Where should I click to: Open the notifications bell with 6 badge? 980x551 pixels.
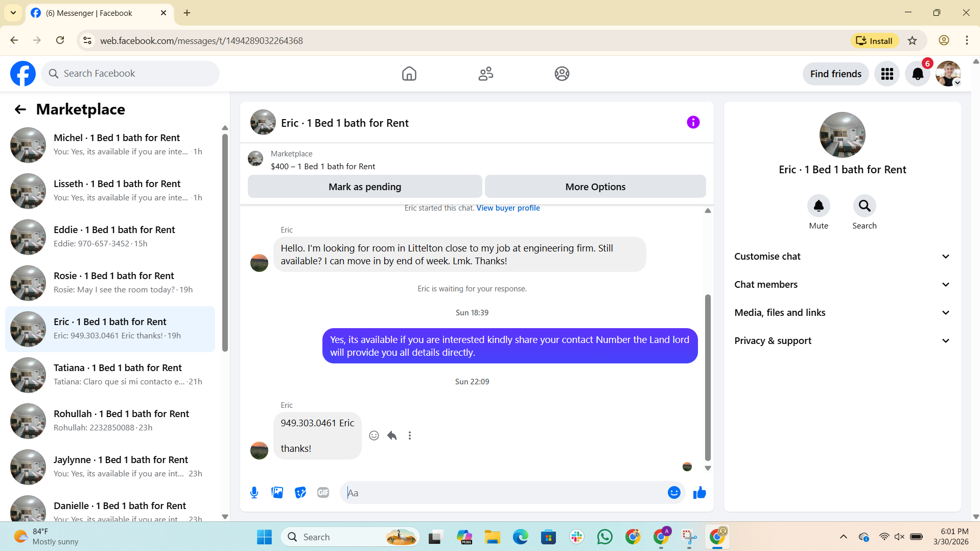coord(918,74)
